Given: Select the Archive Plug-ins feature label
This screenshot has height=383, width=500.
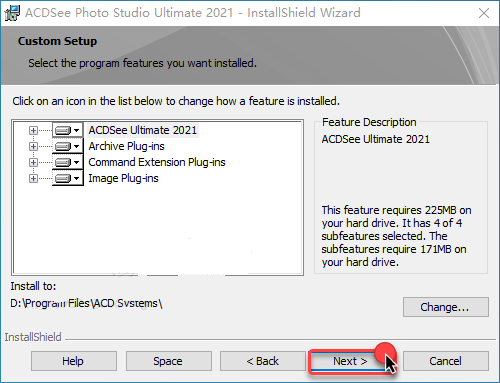Looking at the screenshot, I should [x=126, y=146].
